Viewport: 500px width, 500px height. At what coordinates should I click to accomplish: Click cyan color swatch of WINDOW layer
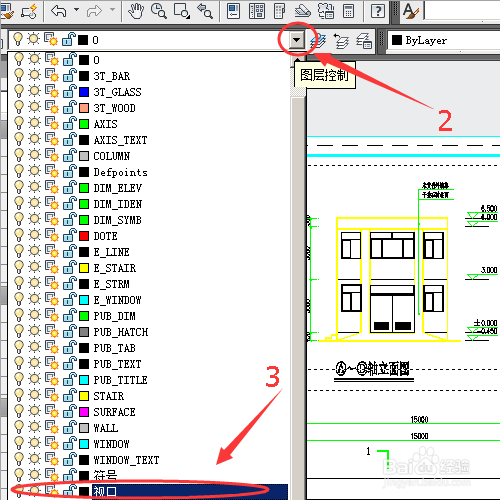click(84, 444)
